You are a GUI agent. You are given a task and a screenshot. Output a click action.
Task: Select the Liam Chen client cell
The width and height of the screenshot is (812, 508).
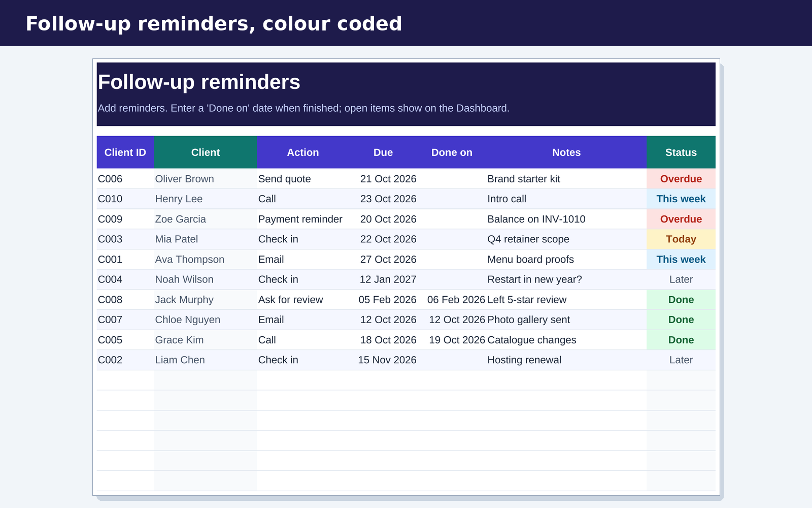click(206, 360)
